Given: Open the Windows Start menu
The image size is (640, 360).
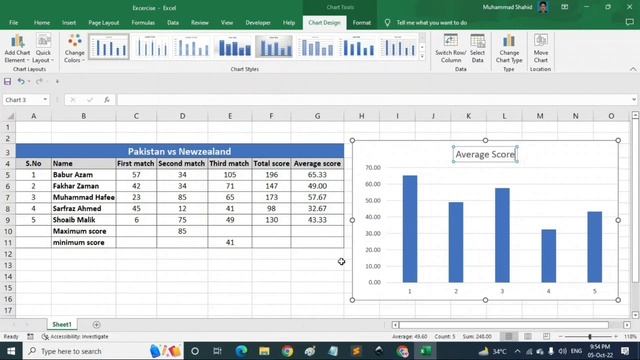Looking at the screenshot, I should click(x=11, y=351).
